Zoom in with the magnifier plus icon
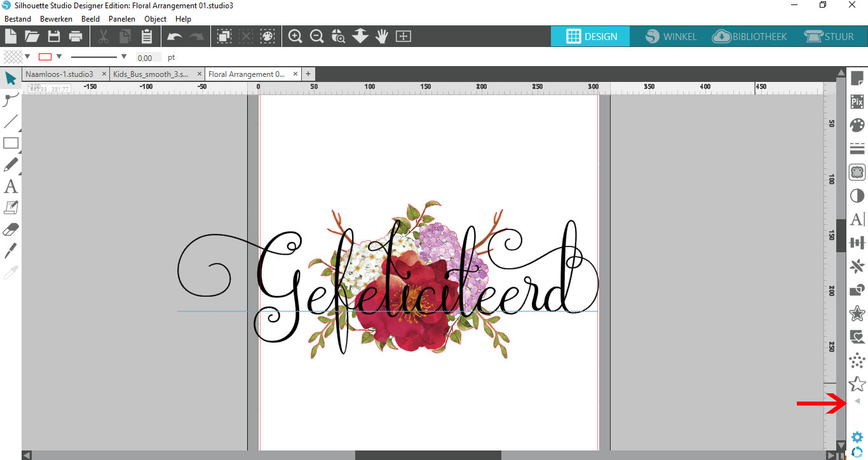 pyautogui.click(x=295, y=36)
